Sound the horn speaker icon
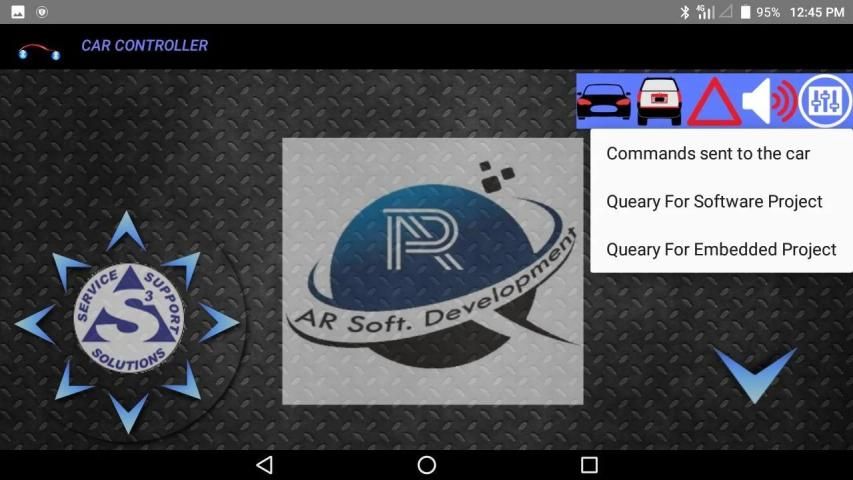The width and height of the screenshot is (853, 480). [x=768, y=101]
